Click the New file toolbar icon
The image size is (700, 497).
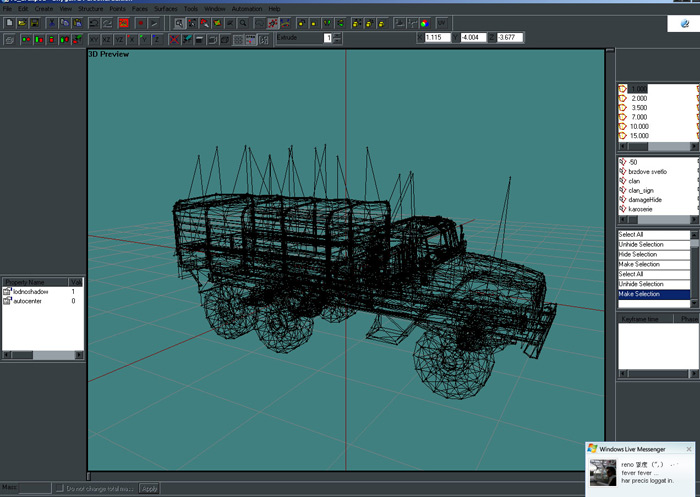click(8, 22)
